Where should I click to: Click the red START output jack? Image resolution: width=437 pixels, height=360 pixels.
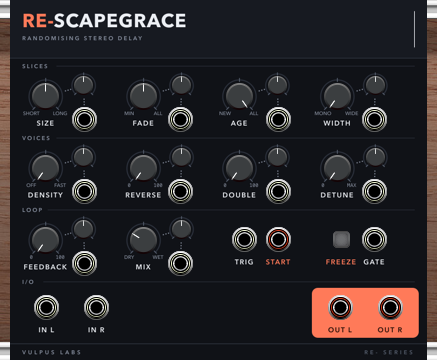coord(278,239)
